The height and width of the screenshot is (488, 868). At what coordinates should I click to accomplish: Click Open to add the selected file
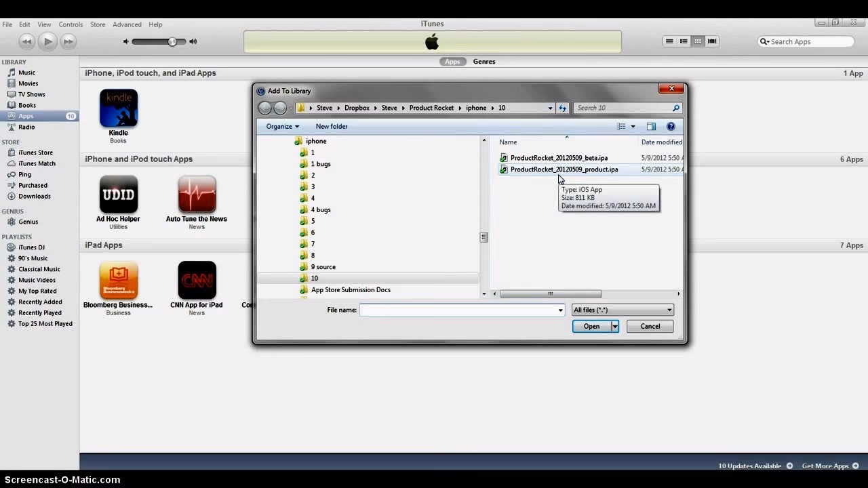(591, 326)
